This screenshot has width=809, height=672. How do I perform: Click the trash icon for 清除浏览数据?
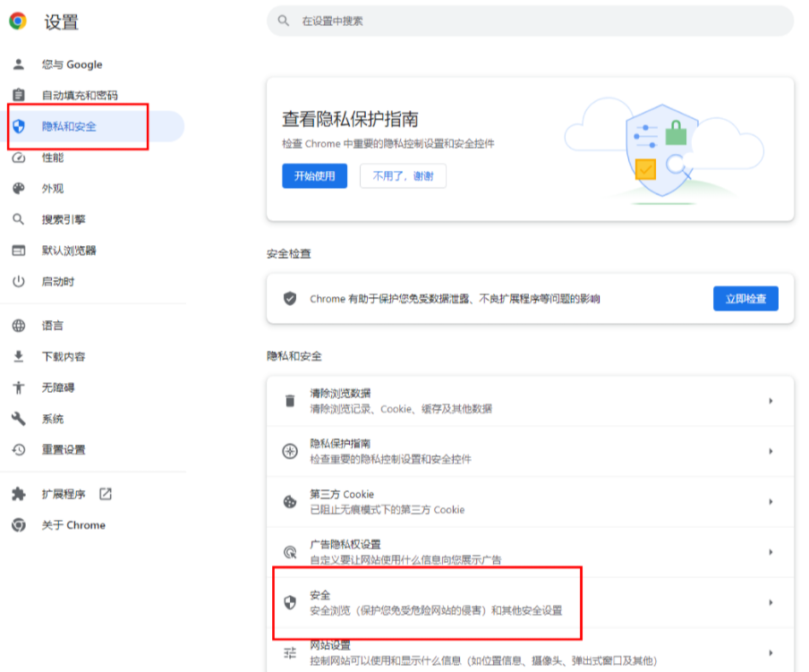[290, 401]
